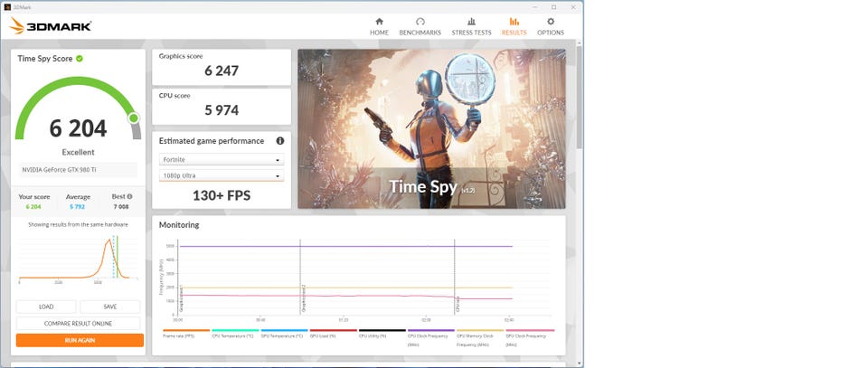The width and height of the screenshot is (868, 368).
Task: Go to the Home tab
Action: [x=379, y=26]
